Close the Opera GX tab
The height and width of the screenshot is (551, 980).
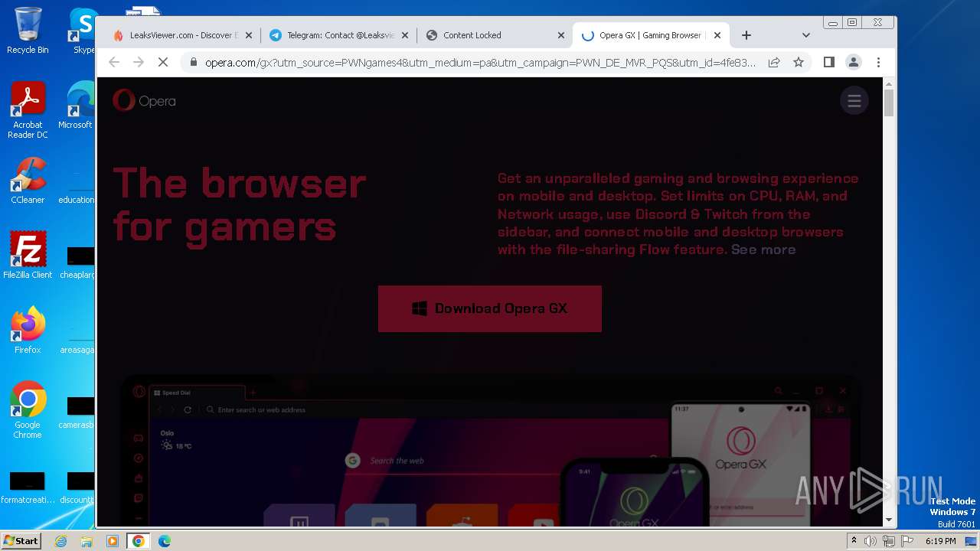pos(717,35)
